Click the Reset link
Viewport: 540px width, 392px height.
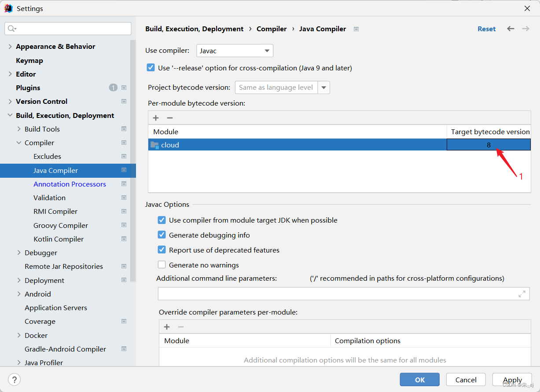point(486,29)
